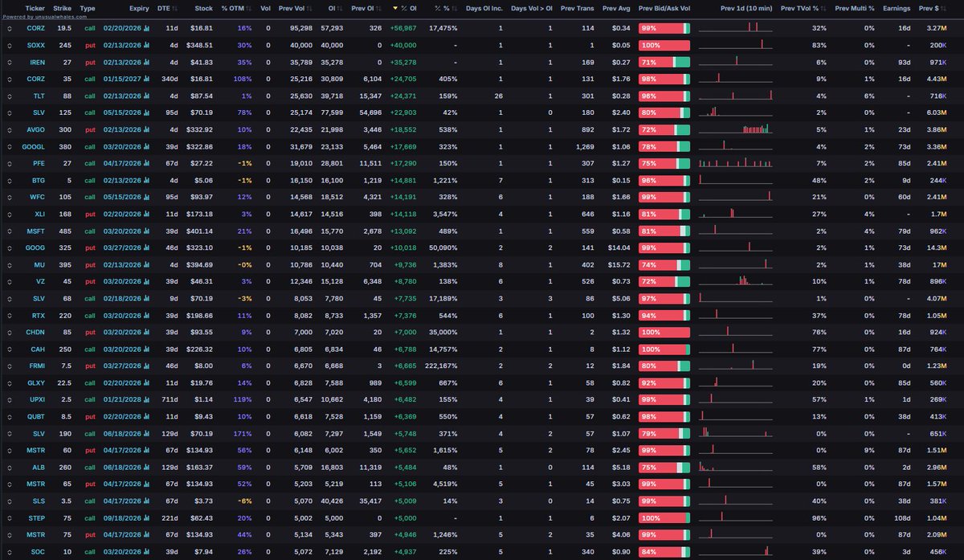Click the SLV 125 row sparkline chart

(x=736, y=112)
